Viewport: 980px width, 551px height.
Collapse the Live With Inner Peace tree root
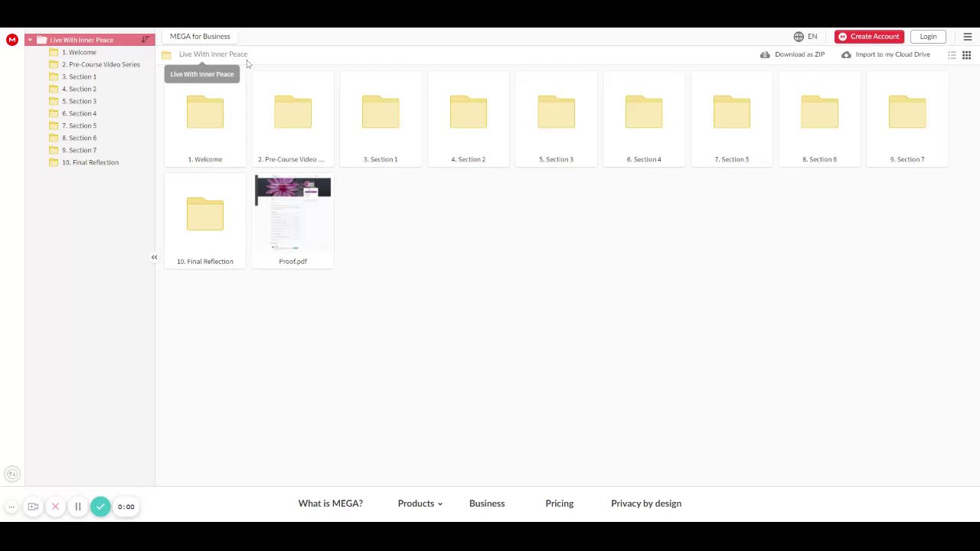tap(30, 40)
